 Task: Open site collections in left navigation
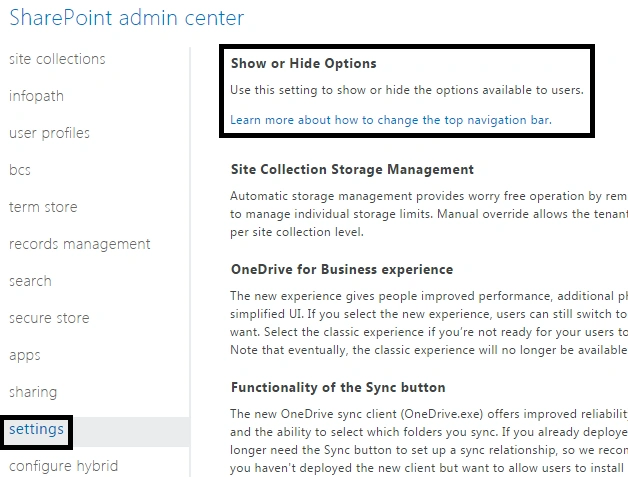coord(57,59)
